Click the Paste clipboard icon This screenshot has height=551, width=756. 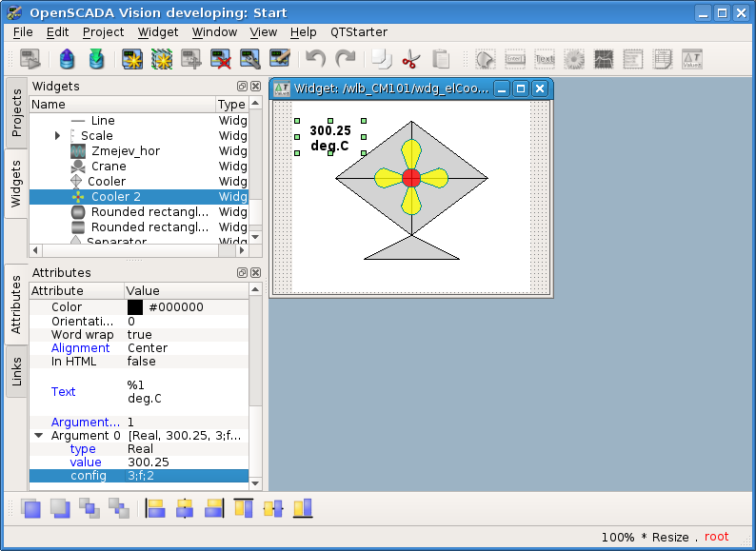tap(441, 59)
